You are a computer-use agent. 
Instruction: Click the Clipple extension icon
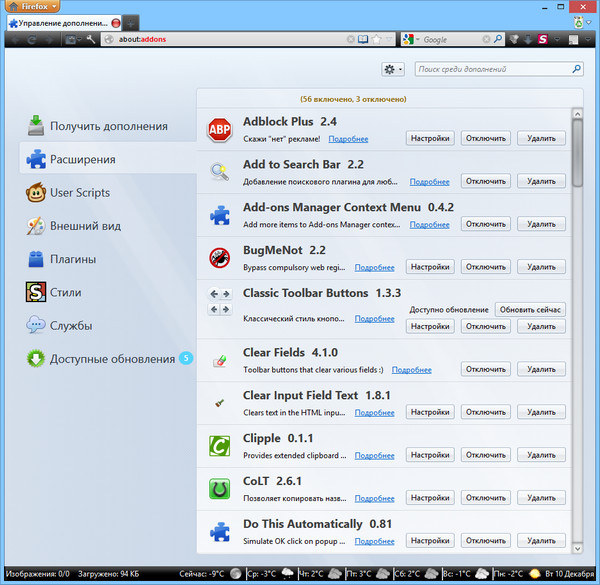click(x=219, y=445)
